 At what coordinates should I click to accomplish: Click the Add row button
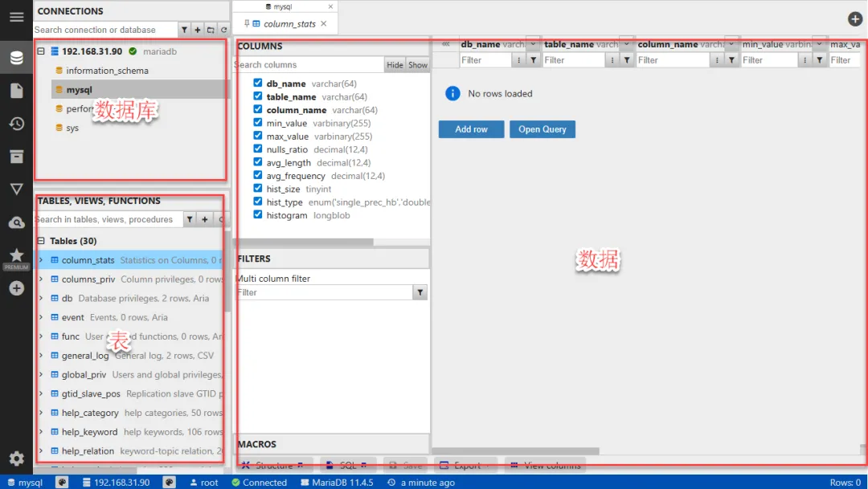472,129
